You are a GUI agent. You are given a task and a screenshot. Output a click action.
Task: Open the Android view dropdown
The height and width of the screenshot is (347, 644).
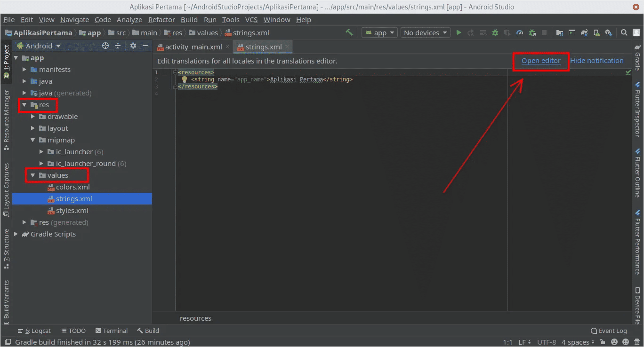pos(39,46)
